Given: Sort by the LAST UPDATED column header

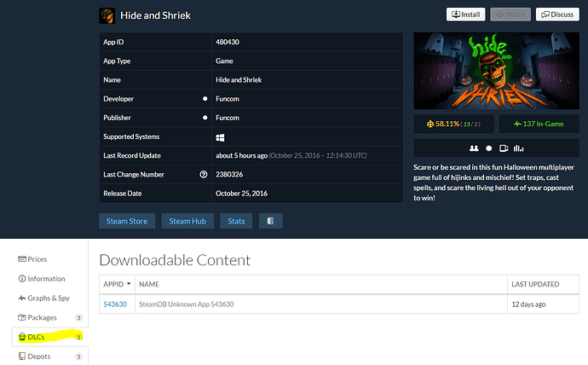Looking at the screenshot, I should pyautogui.click(x=543, y=284).
